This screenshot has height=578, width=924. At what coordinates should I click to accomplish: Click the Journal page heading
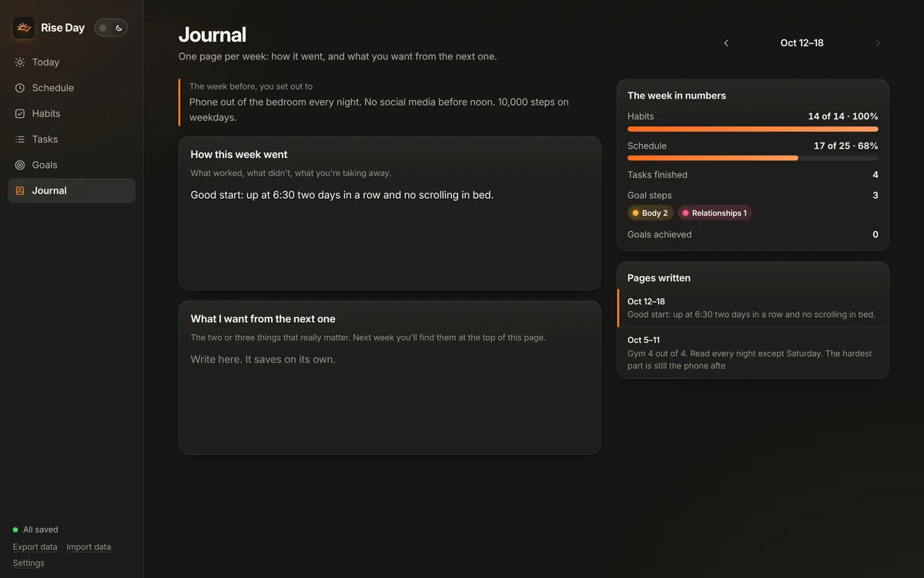[213, 35]
